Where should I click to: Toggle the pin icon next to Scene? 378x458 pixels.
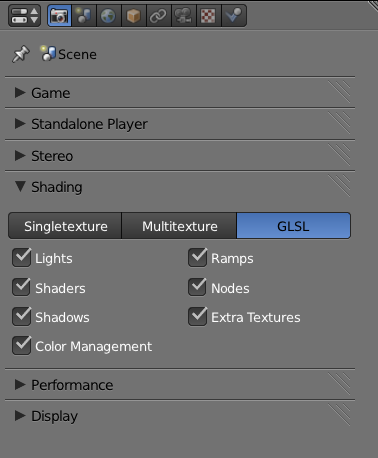21,54
